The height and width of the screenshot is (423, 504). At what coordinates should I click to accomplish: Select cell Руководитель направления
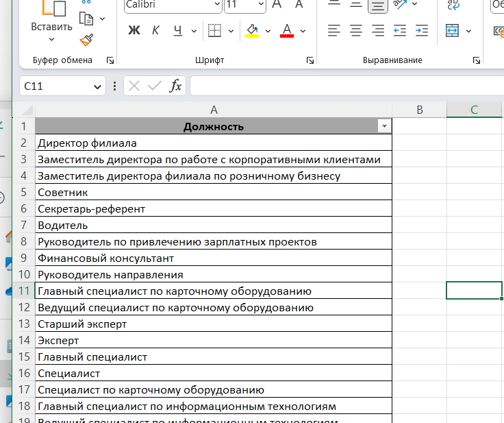[x=214, y=274]
